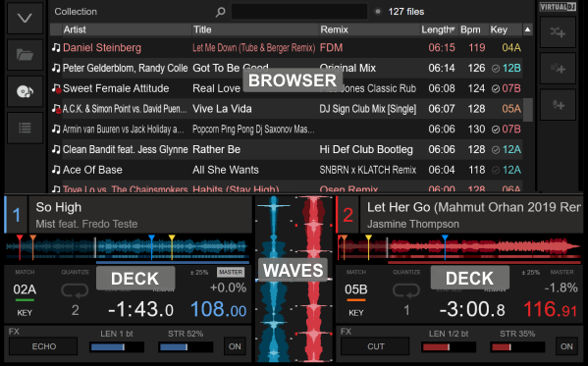Click the search magnifier icon
The width and height of the screenshot is (588, 366).
coord(221,12)
